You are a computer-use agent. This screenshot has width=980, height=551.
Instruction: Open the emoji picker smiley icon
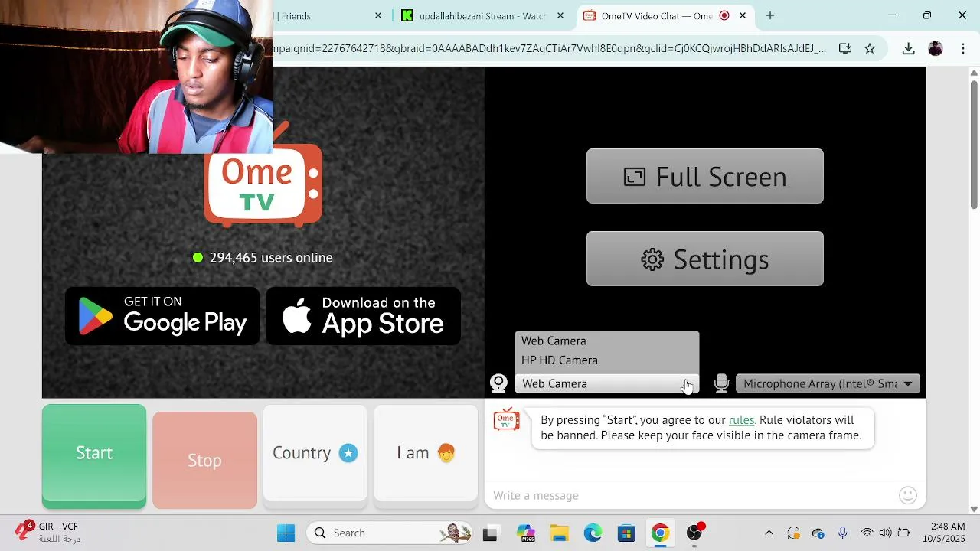[908, 495]
